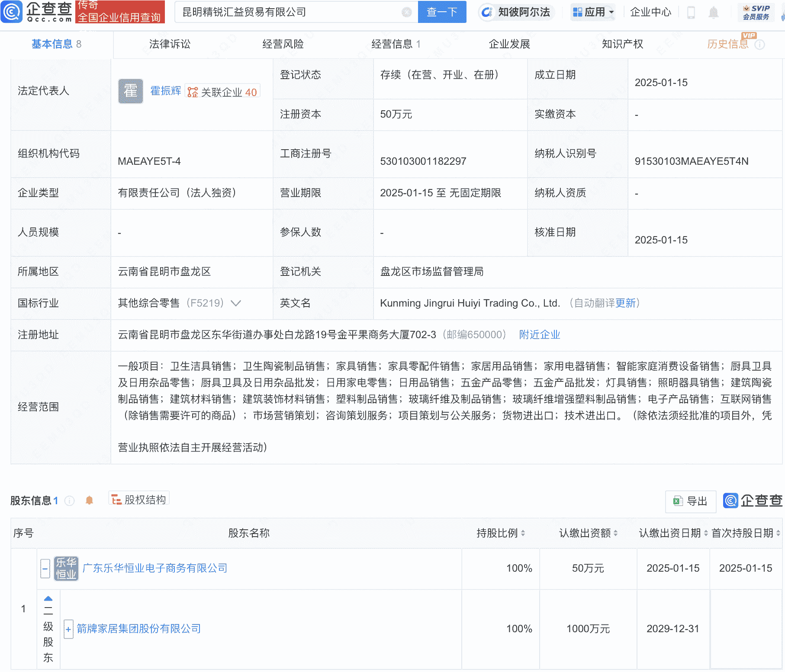The image size is (785, 672).
Task: Open the 股权结构 equity structure chart
Action: (138, 499)
